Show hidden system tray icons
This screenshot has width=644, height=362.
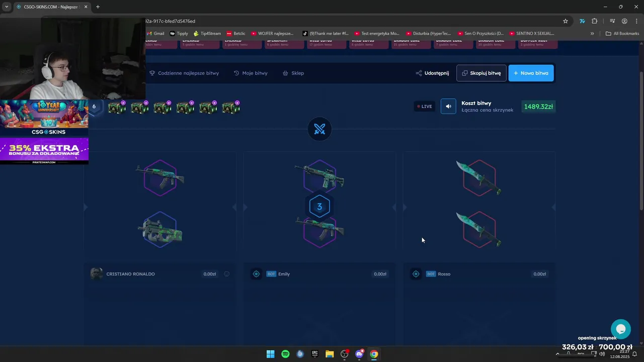coord(557,354)
